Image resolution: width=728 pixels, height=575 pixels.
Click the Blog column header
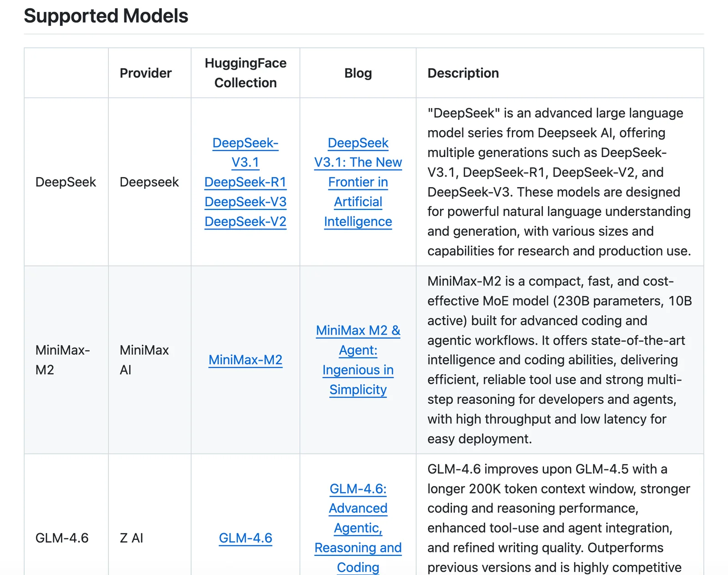pos(358,73)
